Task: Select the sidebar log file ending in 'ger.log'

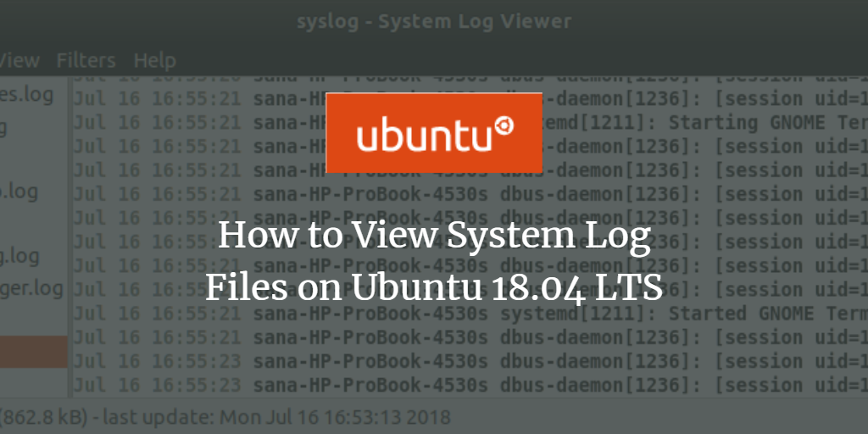Action: [31, 289]
